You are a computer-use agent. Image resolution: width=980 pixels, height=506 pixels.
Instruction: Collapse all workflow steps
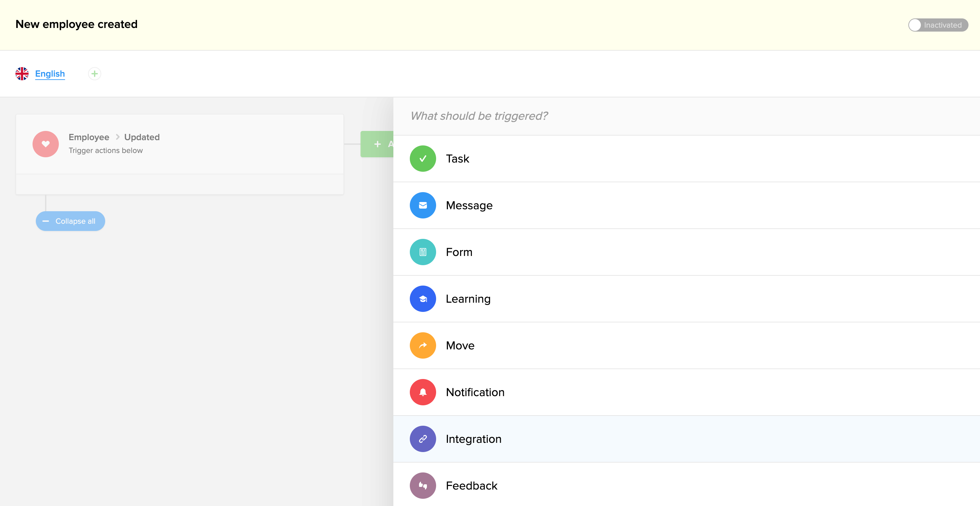(x=70, y=221)
